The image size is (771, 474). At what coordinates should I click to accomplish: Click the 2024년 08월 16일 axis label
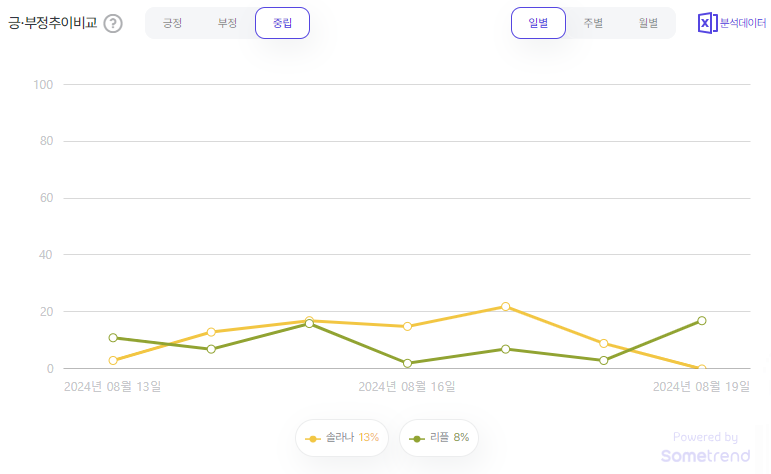(x=407, y=386)
